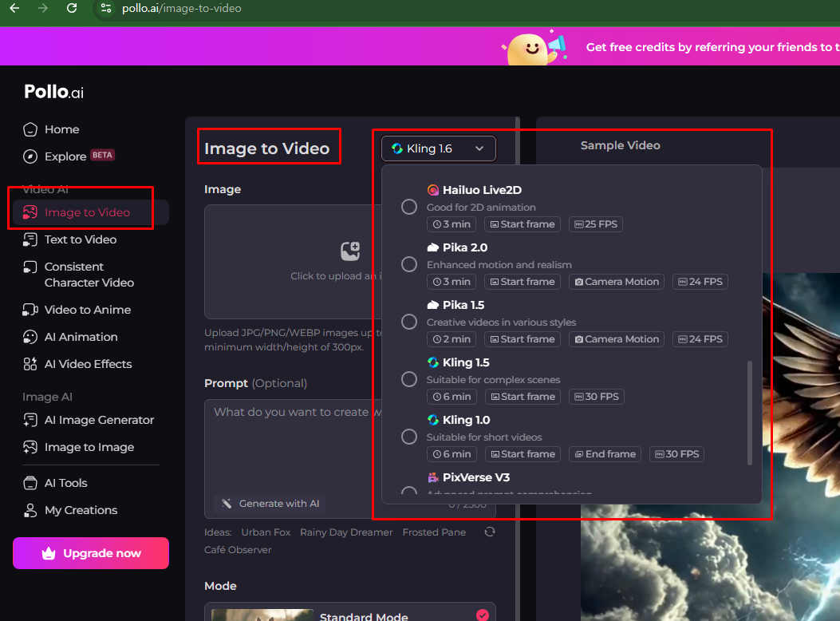The height and width of the screenshot is (621, 840).
Task: Click the Kling 1.5 model logo
Action: [x=433, y=362]
